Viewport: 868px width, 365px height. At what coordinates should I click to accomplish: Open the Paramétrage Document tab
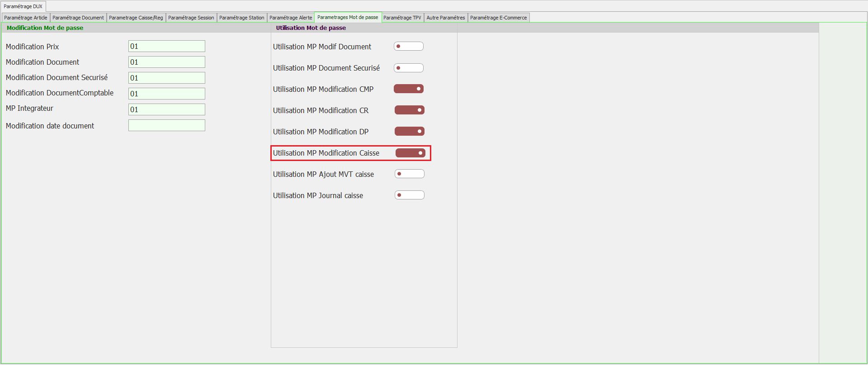(78, 18)
